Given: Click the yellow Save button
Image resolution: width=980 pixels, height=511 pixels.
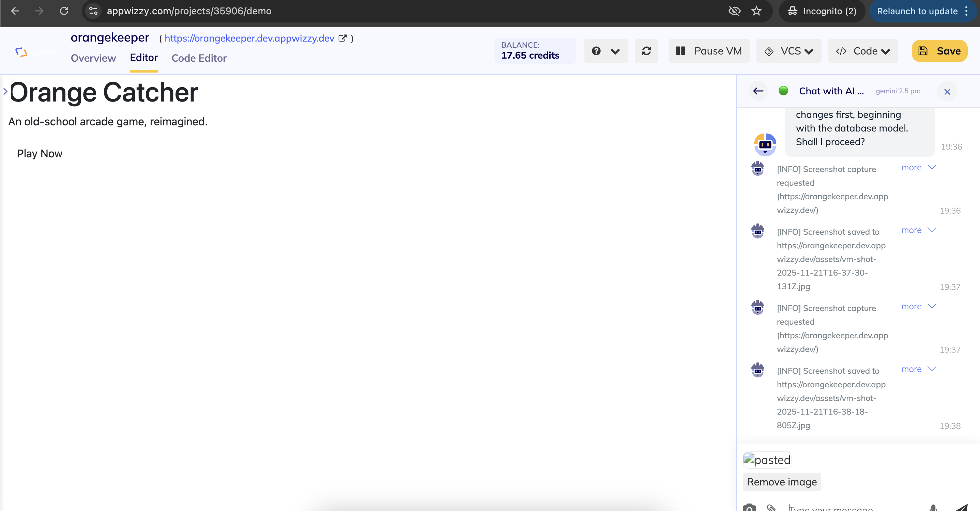Looking at the screenshot, I should click(x=939, y=51).
